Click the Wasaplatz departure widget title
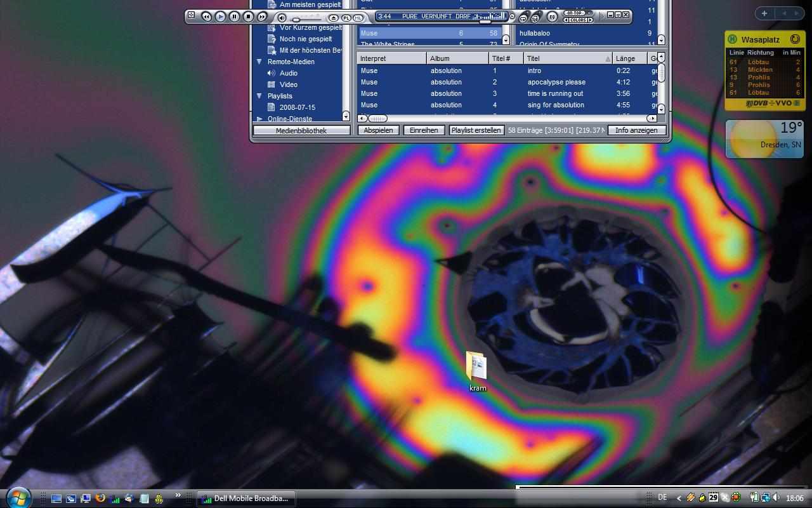812x508 pixels. coord(760,39)
